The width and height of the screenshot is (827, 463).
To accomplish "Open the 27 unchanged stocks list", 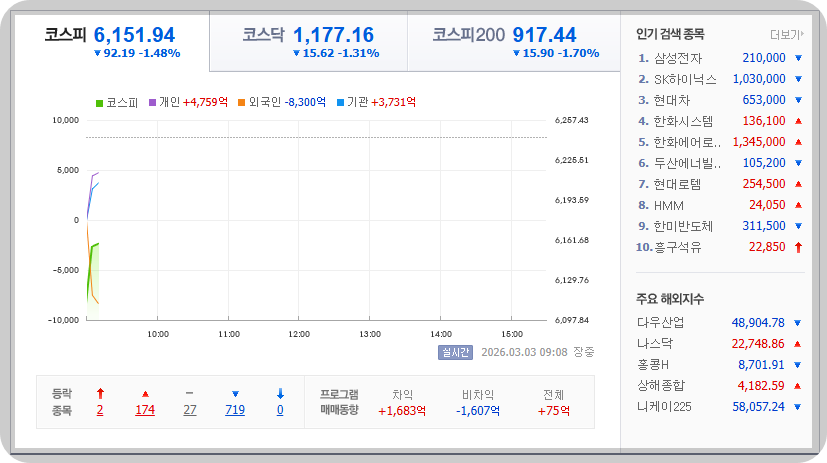I will (190, 410).
